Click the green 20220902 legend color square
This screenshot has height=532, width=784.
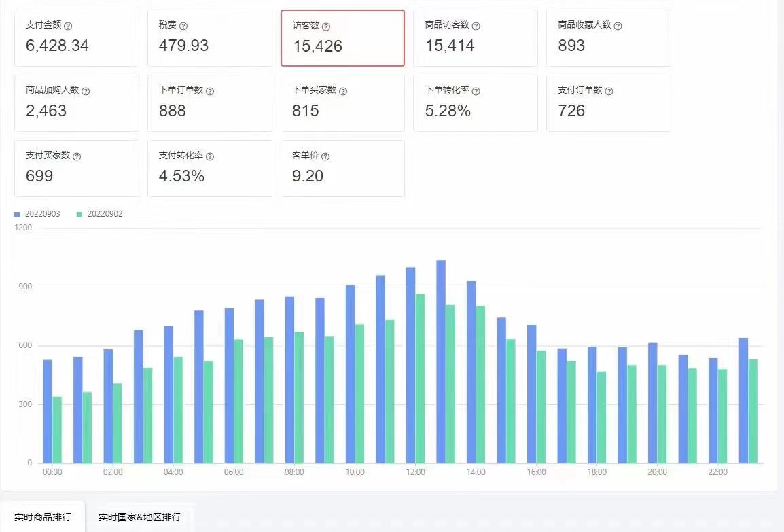(x=79, y=215)
